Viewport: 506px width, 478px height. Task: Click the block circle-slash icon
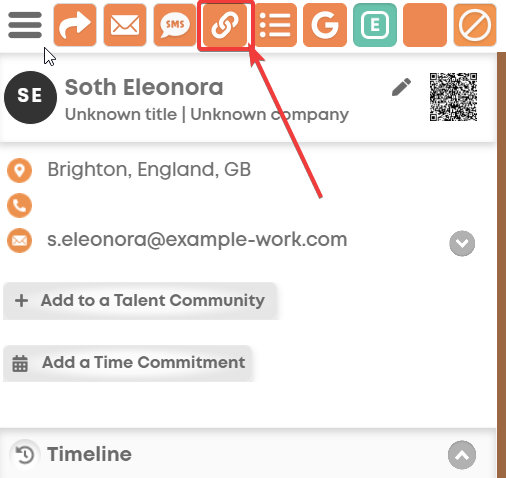tap(475, 25)
